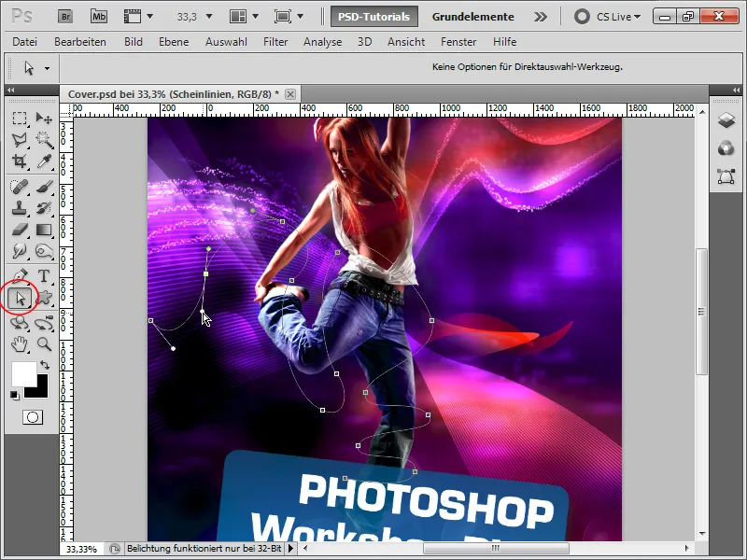Open the Ansicht menu
Image resolution: width=747 pixels, height=560 pixels.
click(406, 42)
